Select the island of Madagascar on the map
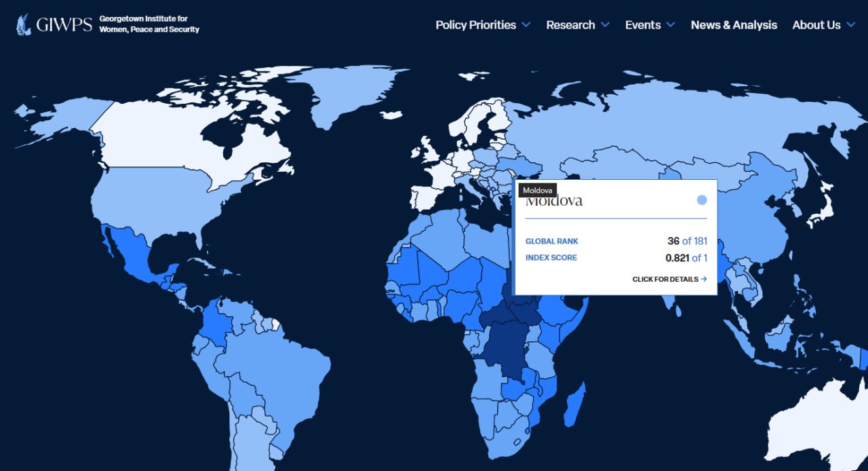The image size is (868, 471). (x=575, y=402)
